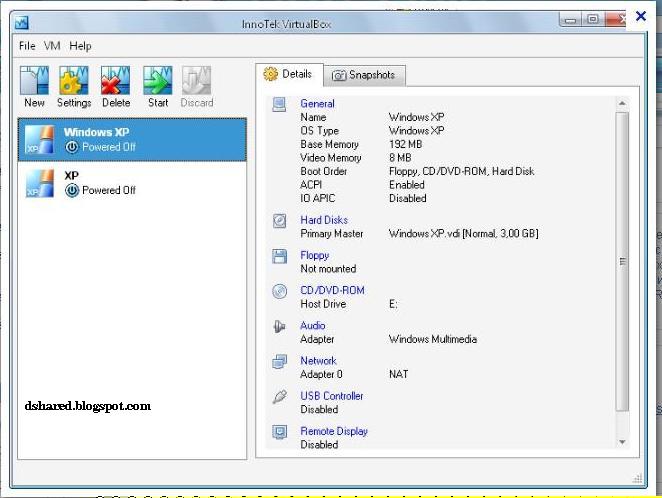Start the VM with the green arrow icon

pos(158,80)
